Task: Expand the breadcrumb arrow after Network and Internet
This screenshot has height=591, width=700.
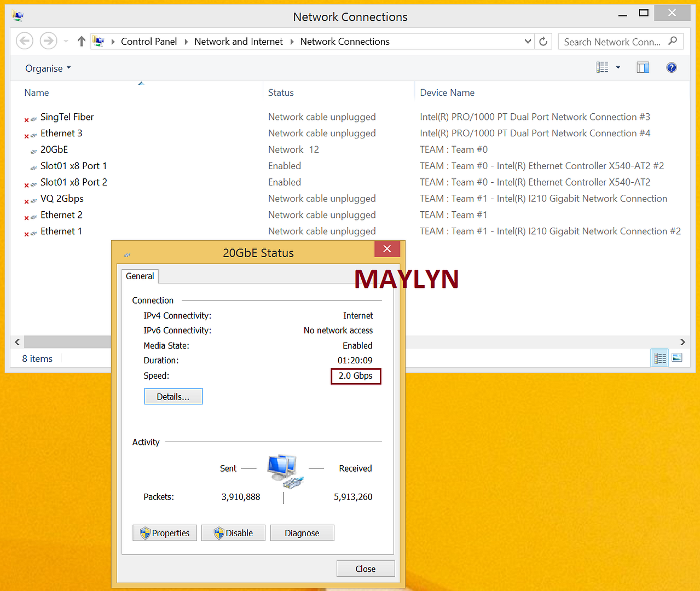Action: [292, 42]
